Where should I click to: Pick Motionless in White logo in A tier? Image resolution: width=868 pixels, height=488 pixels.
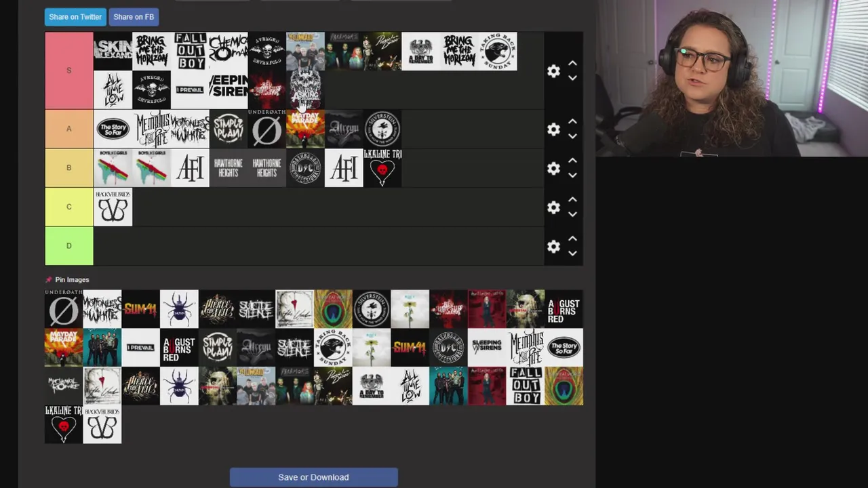(x=190, y=129)
